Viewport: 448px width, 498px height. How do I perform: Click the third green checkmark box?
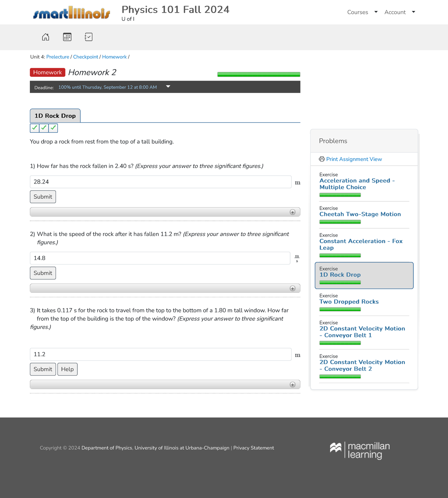[x=53, y=128]
